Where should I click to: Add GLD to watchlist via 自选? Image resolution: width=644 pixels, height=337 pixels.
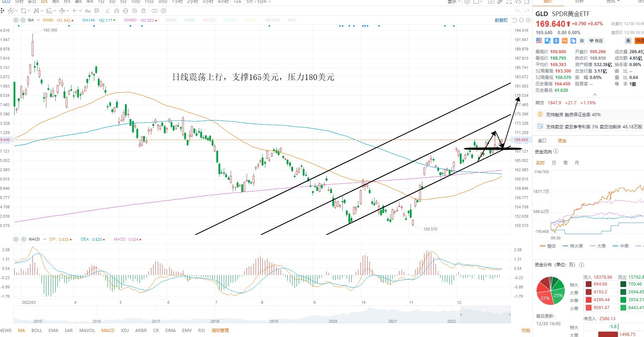pos(596,41)
